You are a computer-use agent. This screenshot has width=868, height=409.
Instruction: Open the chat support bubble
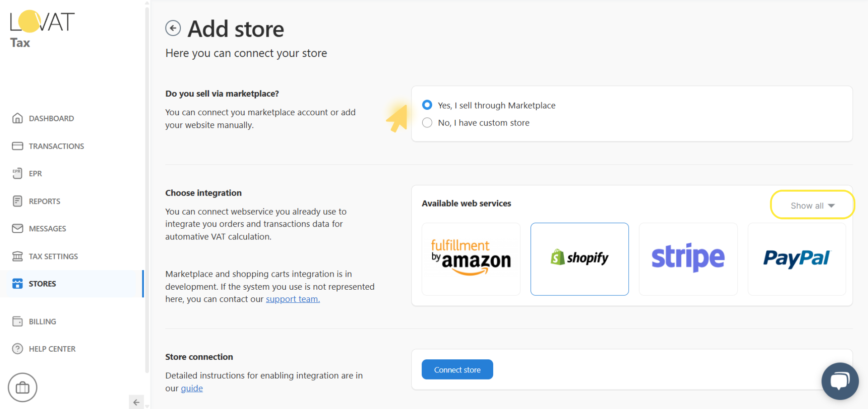point(840,381)
